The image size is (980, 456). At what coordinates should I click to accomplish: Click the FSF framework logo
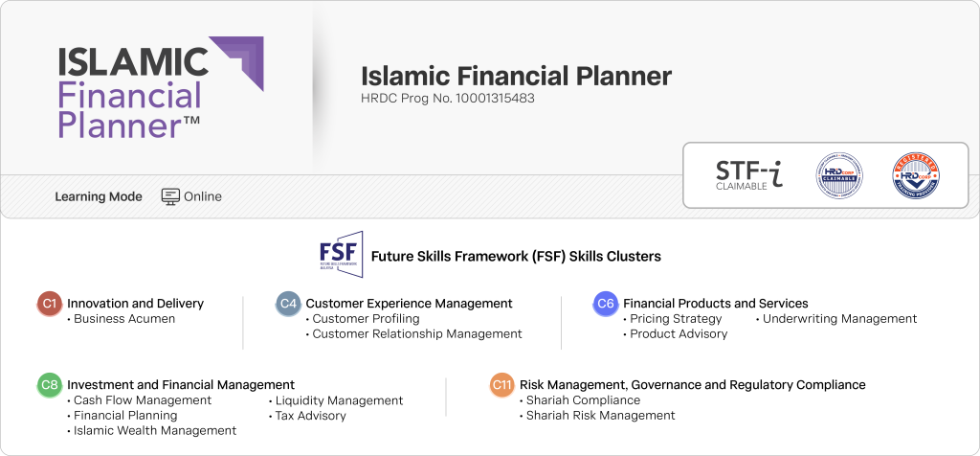pos(341,255)
